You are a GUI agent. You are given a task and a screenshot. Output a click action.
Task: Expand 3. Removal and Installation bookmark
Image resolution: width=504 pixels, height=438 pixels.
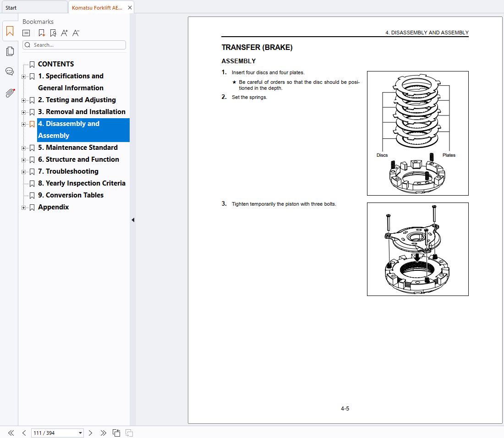coord(23,112)
